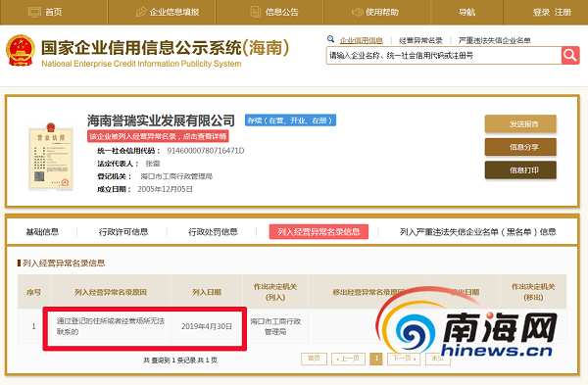588x385 pixels.
Task: Click the 信息分享 button
Action: point(520,147)
